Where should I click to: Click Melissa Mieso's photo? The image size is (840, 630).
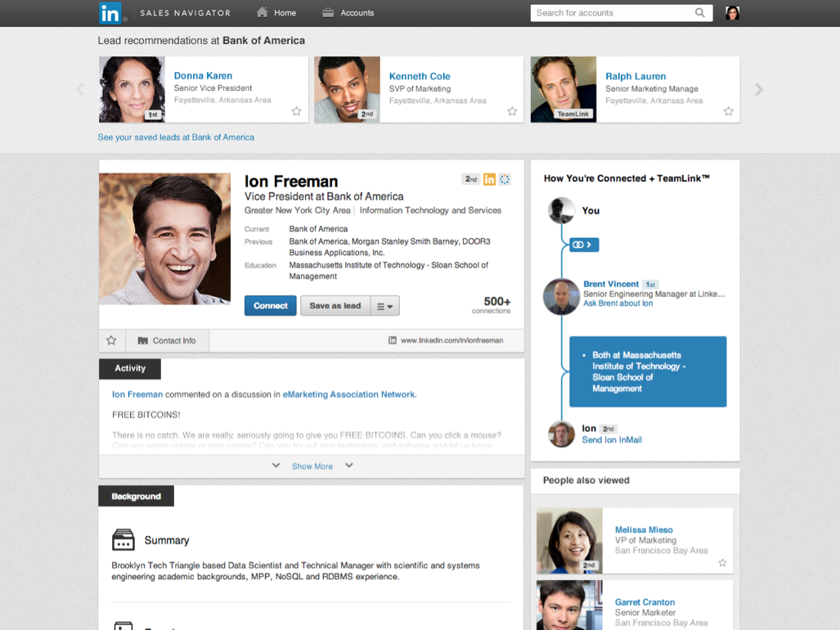(x=569, y=541)
